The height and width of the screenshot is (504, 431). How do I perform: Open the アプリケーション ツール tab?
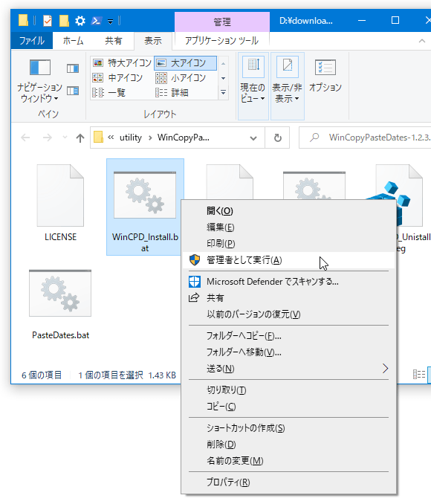[221, 41]
